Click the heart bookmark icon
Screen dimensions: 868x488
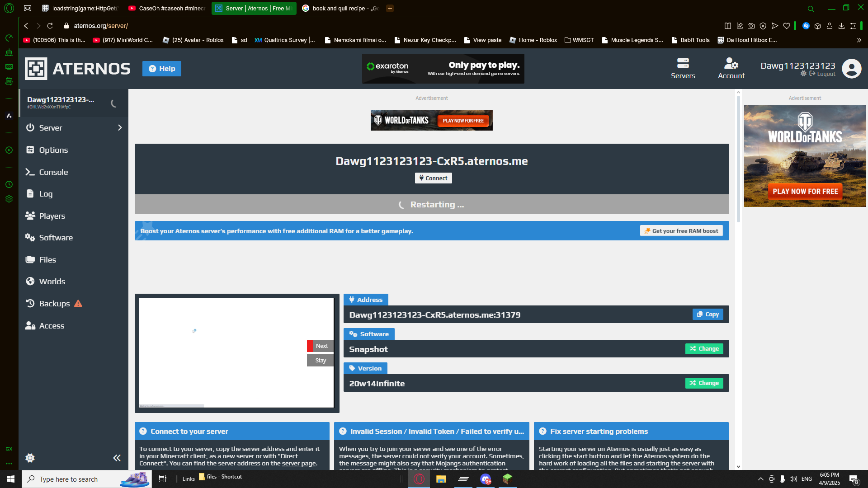click(x=787, y=26)
